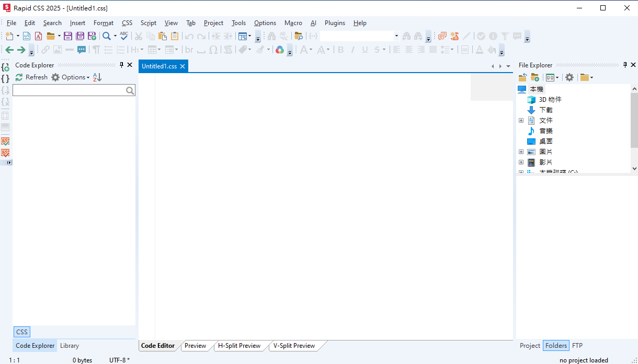The width and height of the screenshot is (638, 364).
Task: Switch to the Library panel tab
Action: pyautogui.click(x=70, y=346)
